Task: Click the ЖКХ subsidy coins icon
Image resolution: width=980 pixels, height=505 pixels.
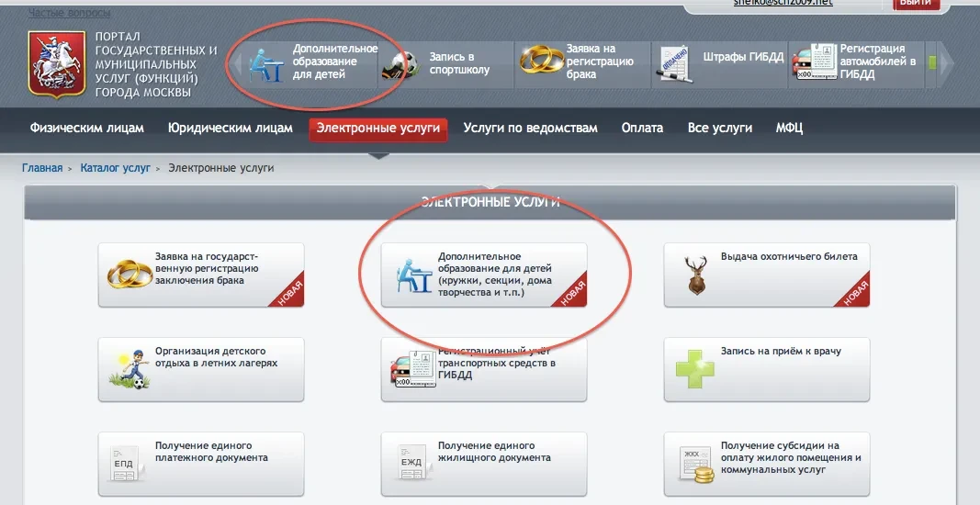Action: tap(697, 465)
